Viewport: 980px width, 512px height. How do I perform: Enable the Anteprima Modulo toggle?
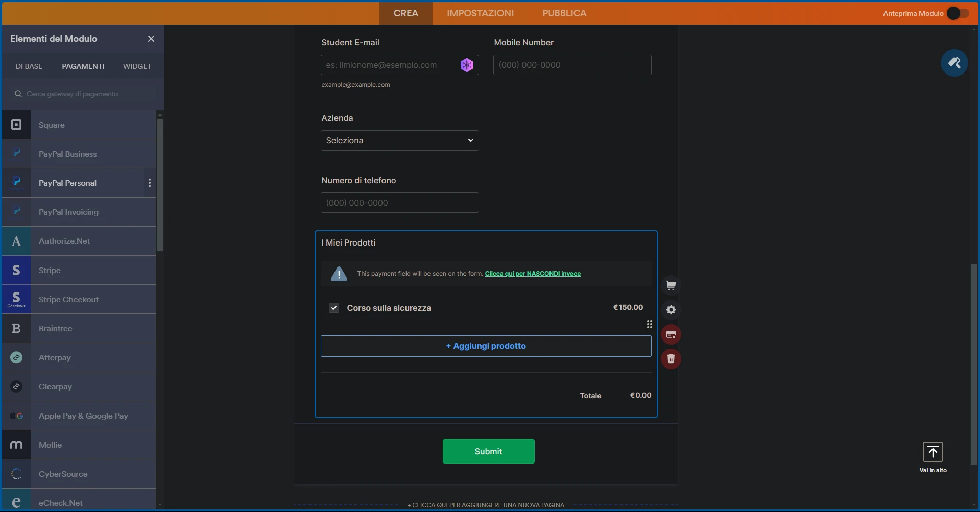pos(959,13)
